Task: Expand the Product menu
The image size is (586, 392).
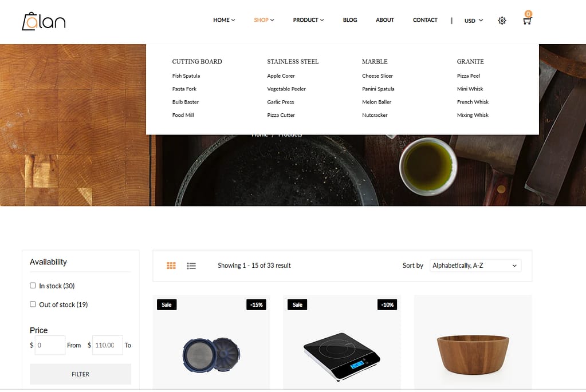Action: [x=308, y=20]
